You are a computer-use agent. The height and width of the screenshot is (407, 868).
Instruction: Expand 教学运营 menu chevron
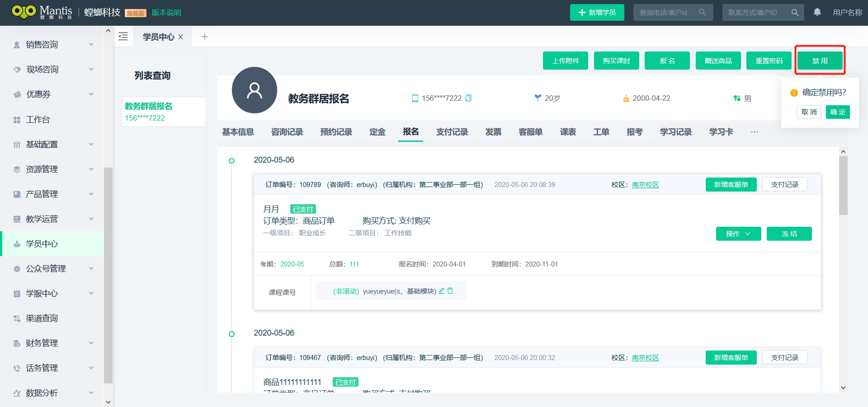pyautogui.click(x=91, y=219)
